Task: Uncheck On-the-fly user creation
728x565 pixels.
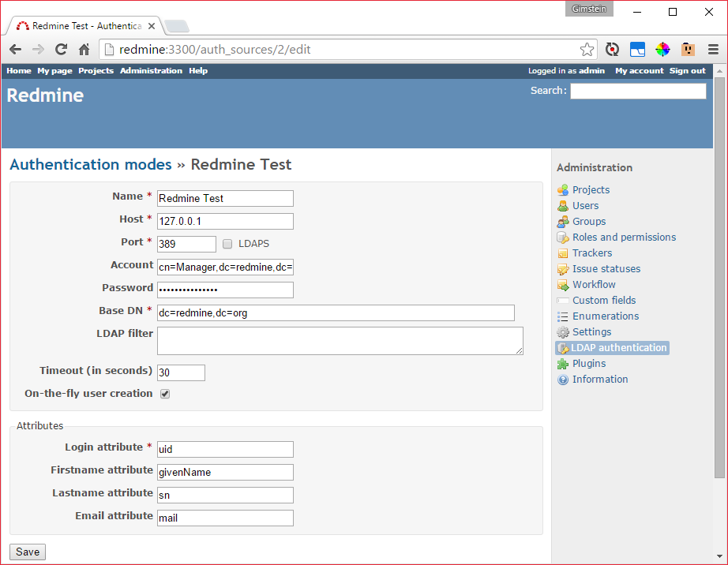Action: tap(165, 394)
